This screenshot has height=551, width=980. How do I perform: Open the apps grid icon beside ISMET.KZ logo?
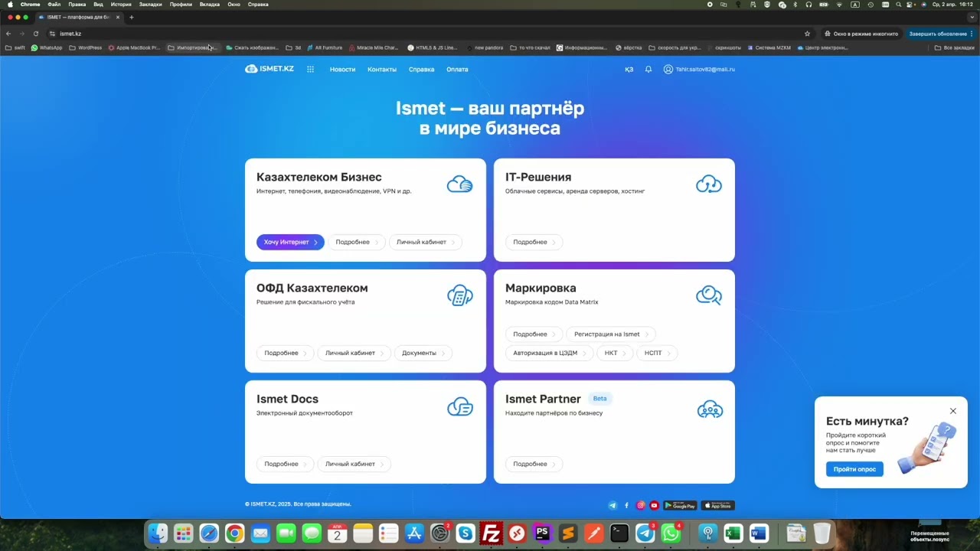pyautogui.click(x=310, y=69)
